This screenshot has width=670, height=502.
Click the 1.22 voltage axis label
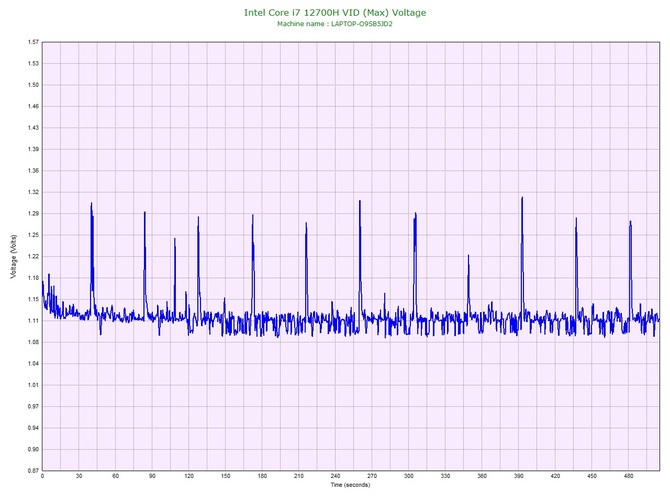33,256
